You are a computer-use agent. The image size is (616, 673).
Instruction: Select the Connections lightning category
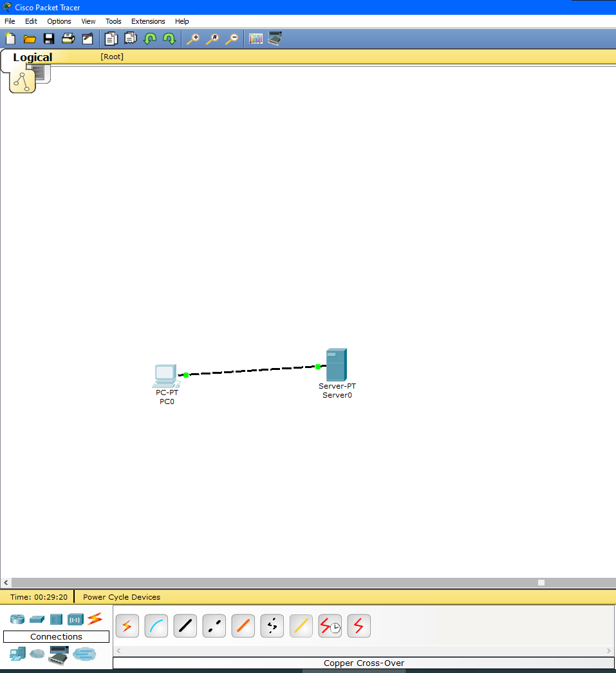[95, 618]
